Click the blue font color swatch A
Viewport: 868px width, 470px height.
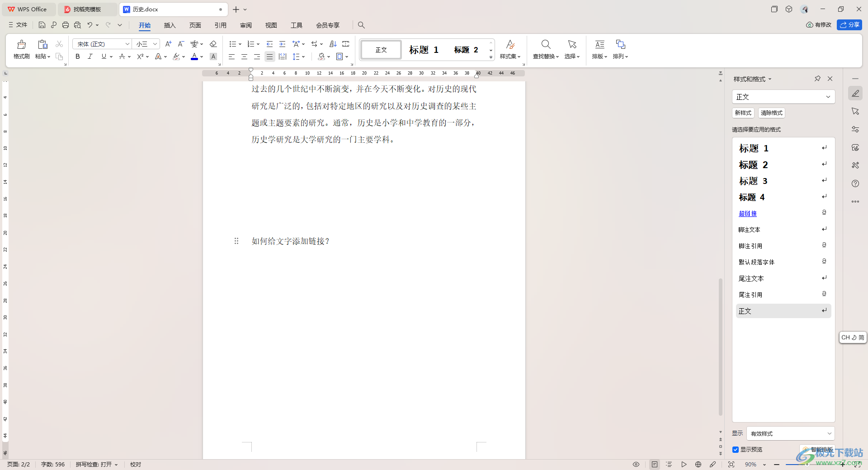pos(194,56)
